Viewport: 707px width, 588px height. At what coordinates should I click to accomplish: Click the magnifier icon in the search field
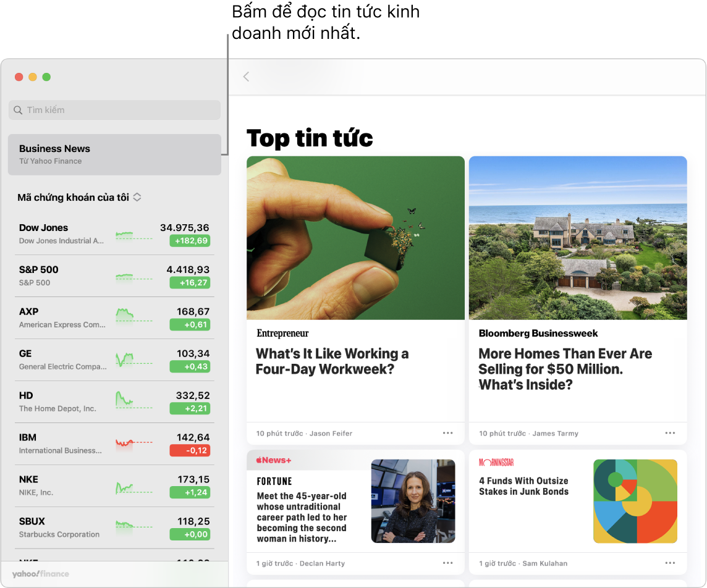point(18,110)
